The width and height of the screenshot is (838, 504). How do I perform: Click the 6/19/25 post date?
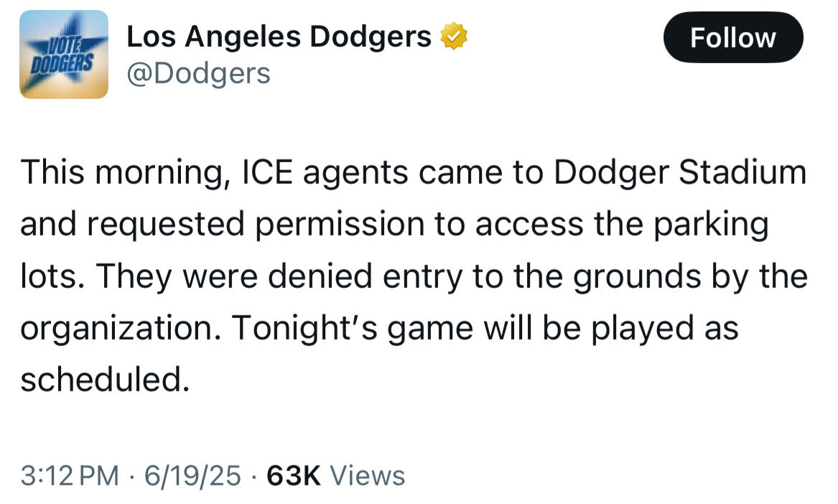[x=192, y=475]
